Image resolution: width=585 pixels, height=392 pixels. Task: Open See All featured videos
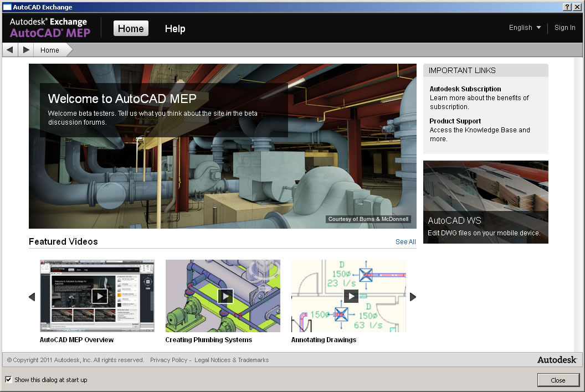(x=406, y=242)
